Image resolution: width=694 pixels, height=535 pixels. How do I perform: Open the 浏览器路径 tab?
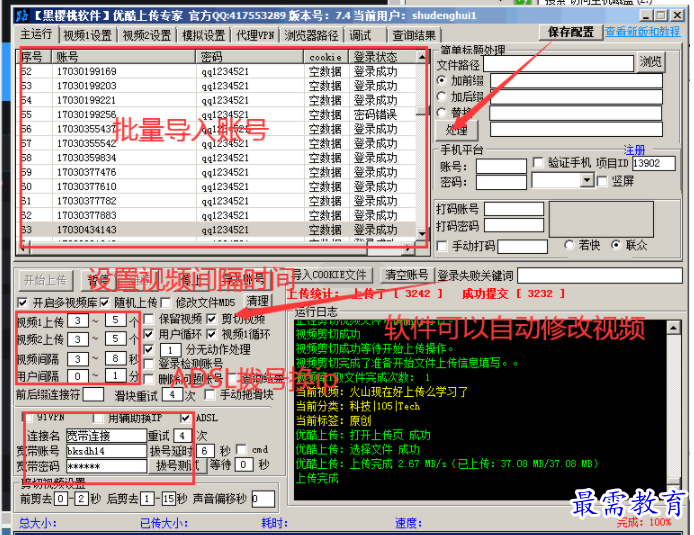point(311,35)
